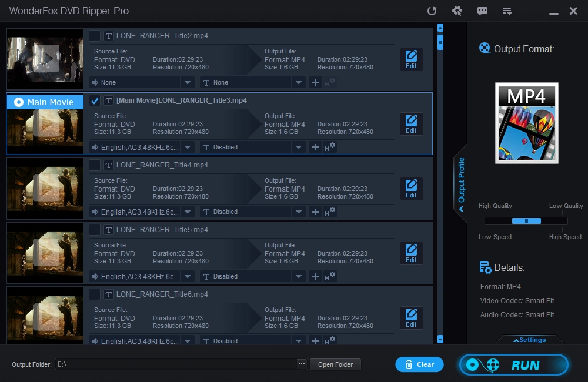
Task: Expand the Settings tab at bottom right
Action: (529, 340)
